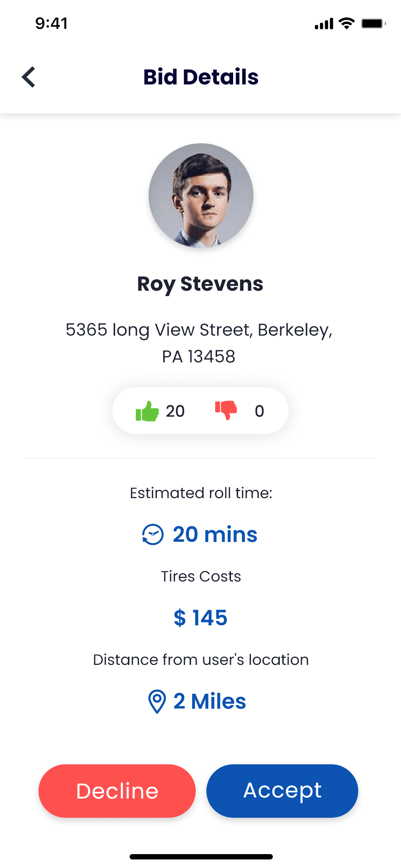
Task: Tap the Wi-Fi status icon
Action: (346, 24)
